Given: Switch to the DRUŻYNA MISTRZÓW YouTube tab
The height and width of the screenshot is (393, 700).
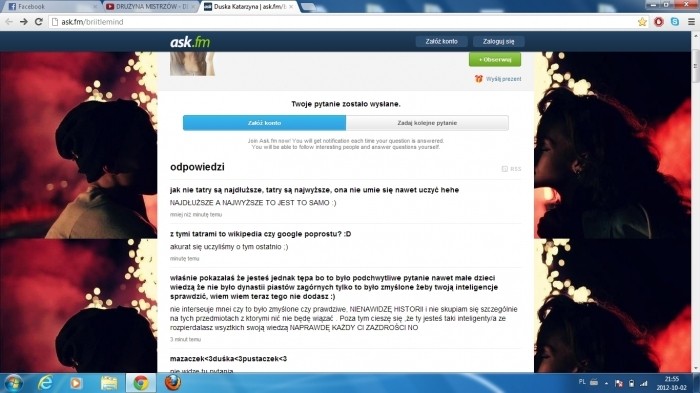Looking at the screenshot, I should click(x=150, y=7).
